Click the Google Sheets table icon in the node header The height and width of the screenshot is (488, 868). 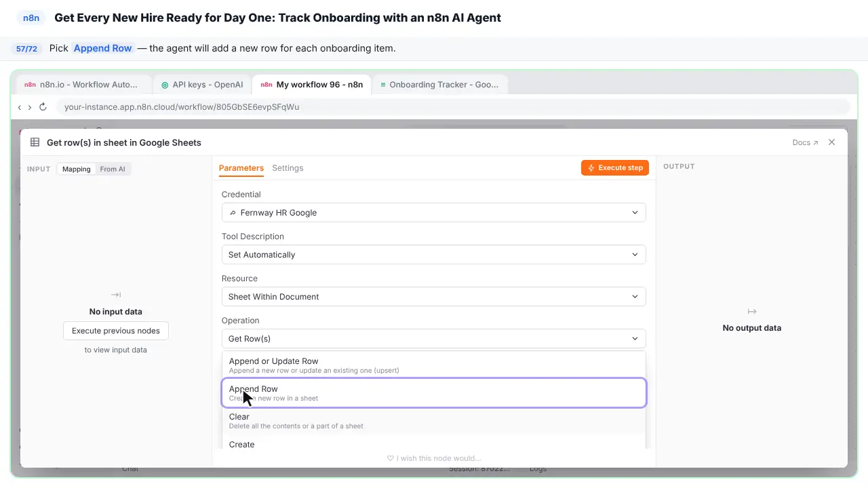tap(35, 142)
